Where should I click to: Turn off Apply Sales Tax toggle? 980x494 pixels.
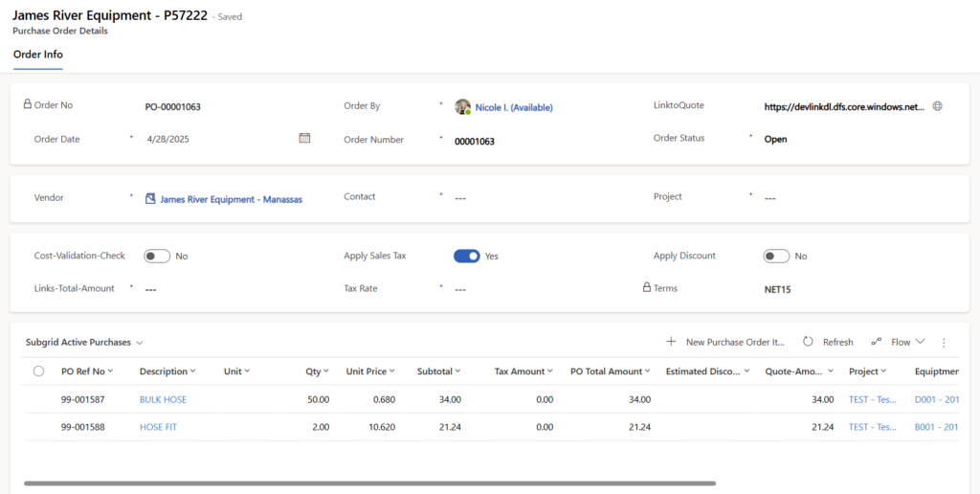(466, 256)
